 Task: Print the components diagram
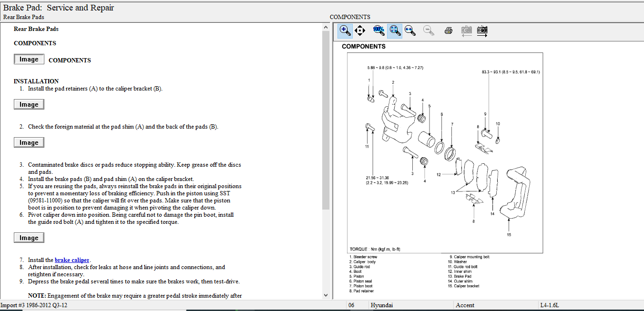pos(448,31)
